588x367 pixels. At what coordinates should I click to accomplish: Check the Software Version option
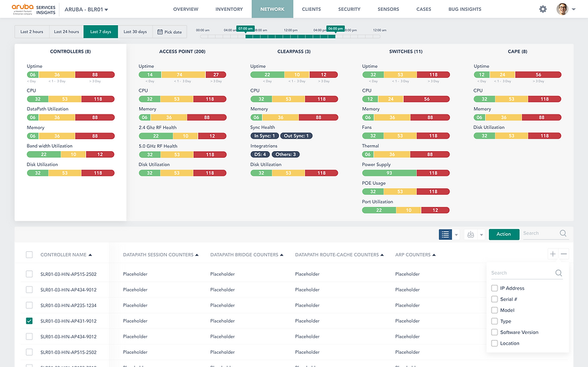coord(494,332)
